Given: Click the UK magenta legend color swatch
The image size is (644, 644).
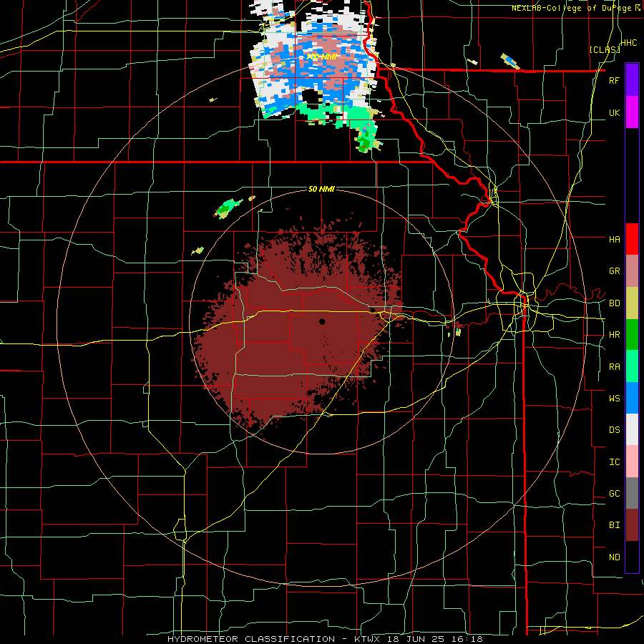Looking at the screenshot, I should pyautogui.click(x=632, y=112).
